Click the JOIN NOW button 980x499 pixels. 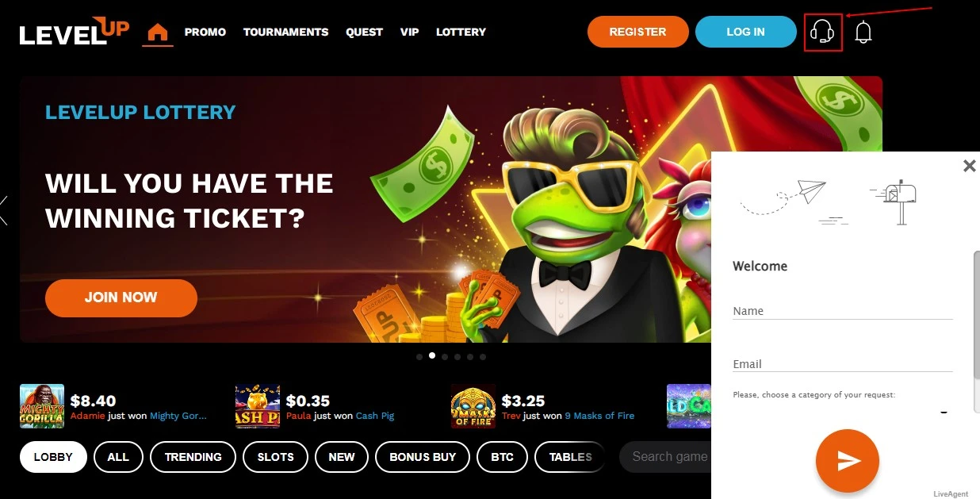pos(121,298)
